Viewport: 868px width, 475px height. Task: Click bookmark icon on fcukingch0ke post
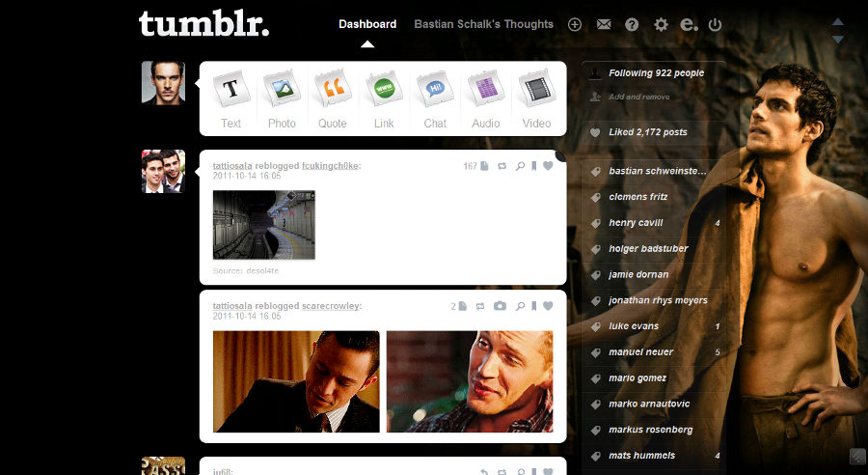click(533, 166)
